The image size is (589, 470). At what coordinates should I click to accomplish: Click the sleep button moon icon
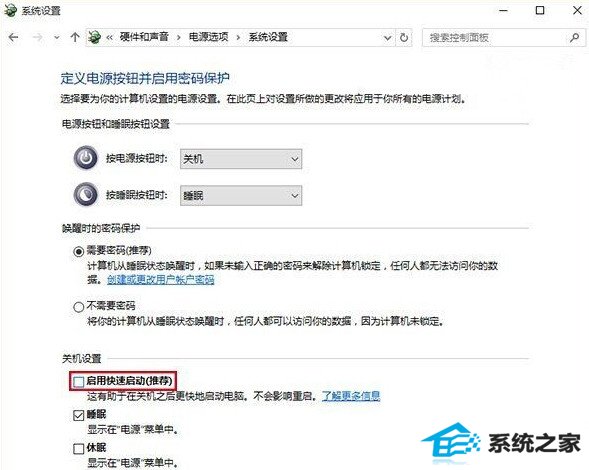[86, 194]
